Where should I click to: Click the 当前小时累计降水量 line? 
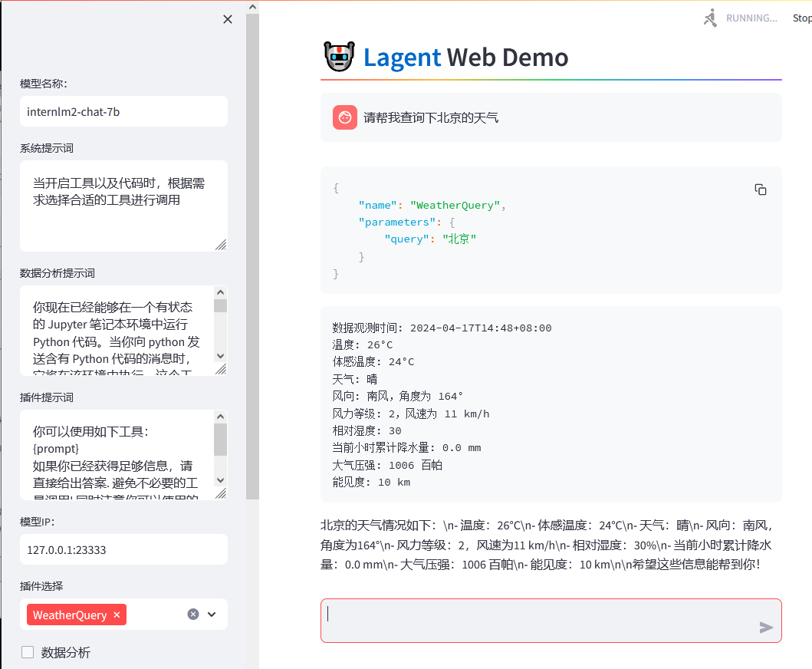406,448
